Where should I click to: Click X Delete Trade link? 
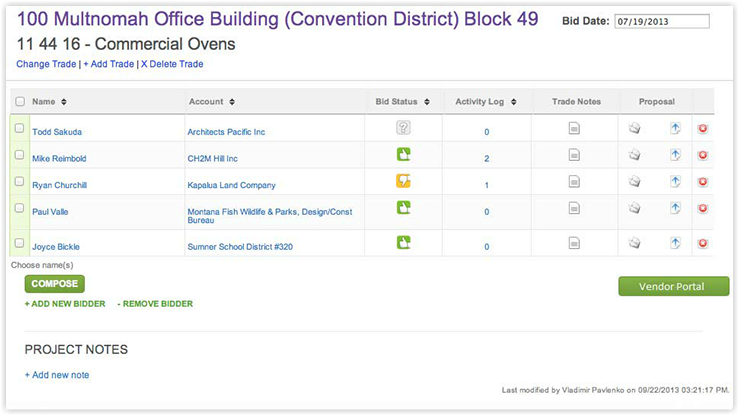tap(171, 64)
